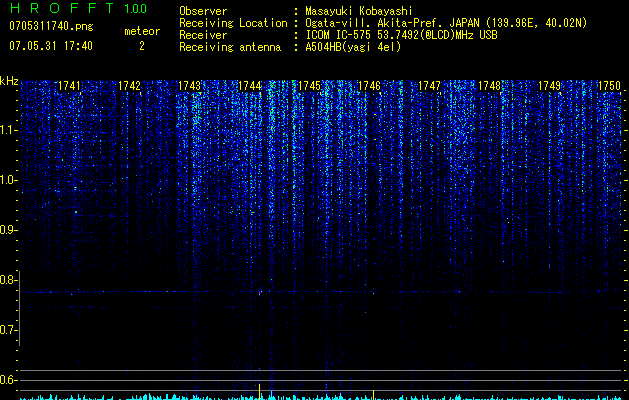
Task: Click the Observer label
Action: coord(203,11)
